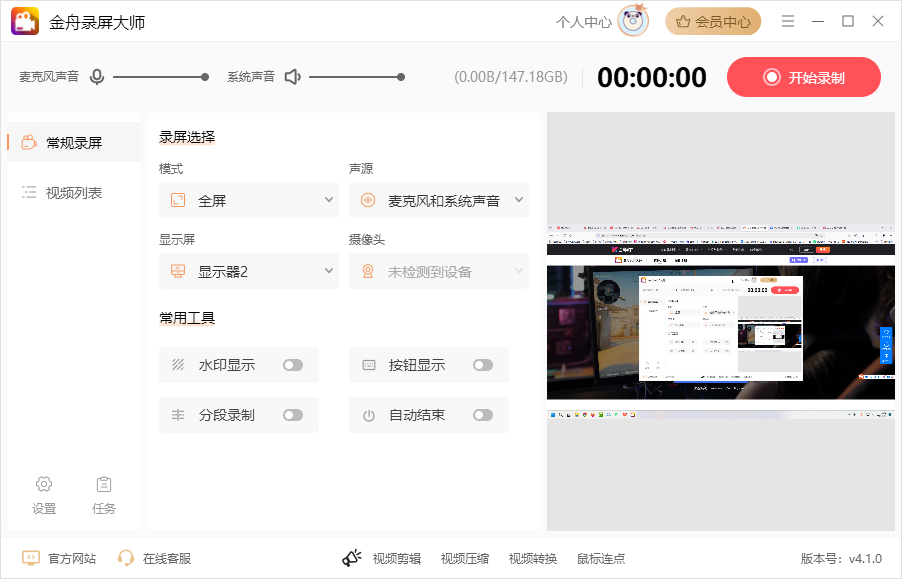This screenshot has width=902, height=579.
Task: Mute the microphone via 麦克风声音 mic icon
Action: tap(97, 76)
